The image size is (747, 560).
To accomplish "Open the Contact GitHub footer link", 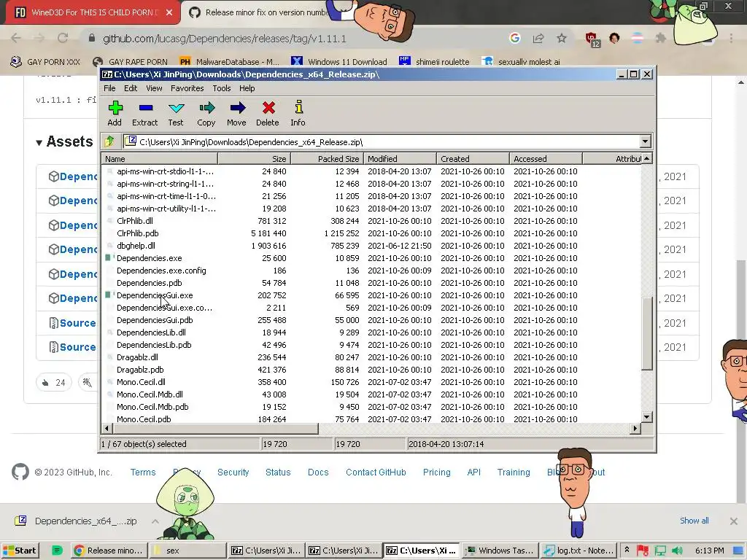I will 376,472.
